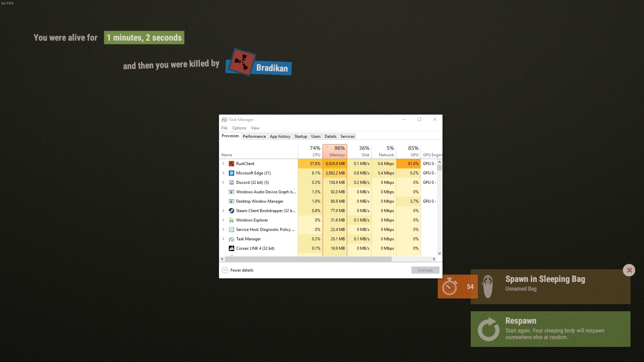The width and height of the screenshot is (644, 362).
Task: Expand the Windows Explorer process group
Action: click(x=223, y=220)
